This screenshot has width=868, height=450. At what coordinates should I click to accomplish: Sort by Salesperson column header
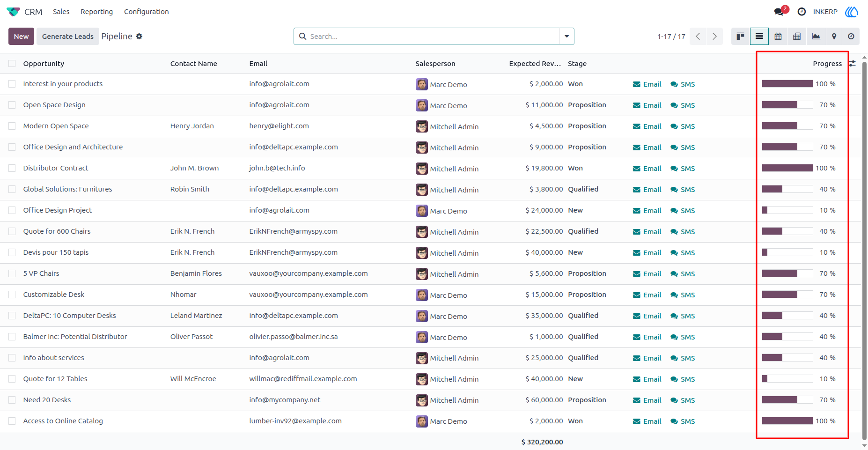point(435,64)
